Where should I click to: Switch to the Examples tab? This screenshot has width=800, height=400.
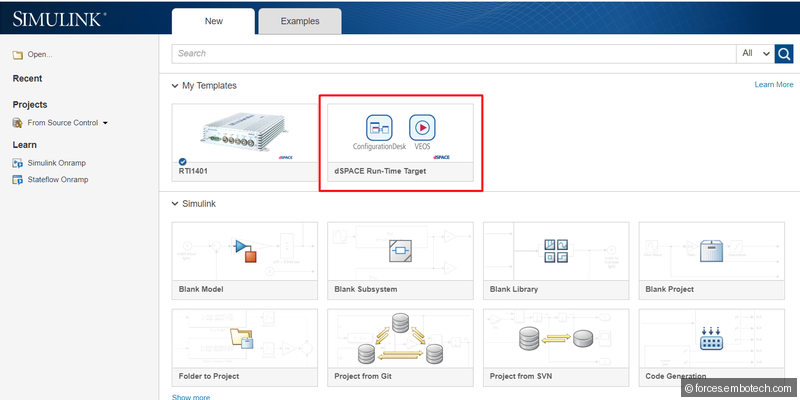(x=300, y=21)
